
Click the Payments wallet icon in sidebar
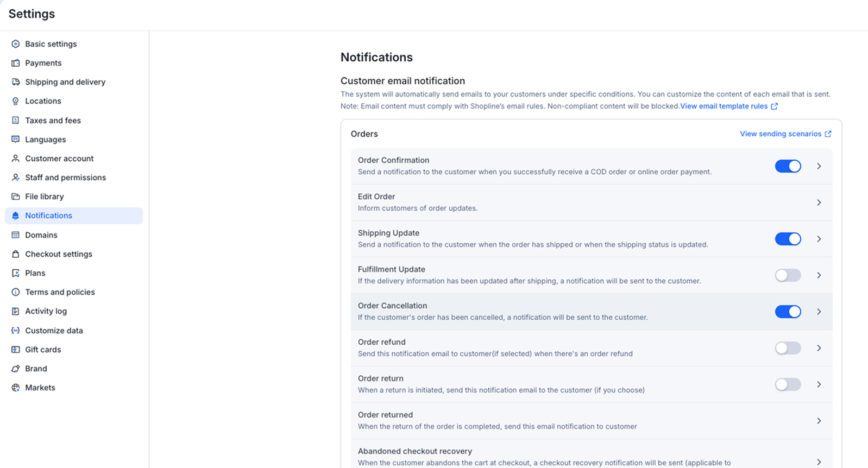pos(15,63)
